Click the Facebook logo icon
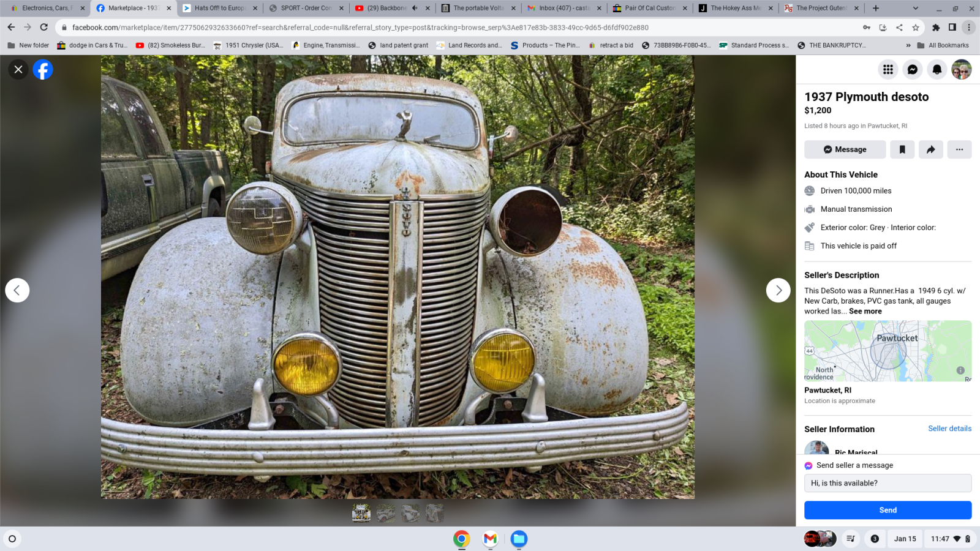This screenshot has height=551, width=980. coord(43,70)
